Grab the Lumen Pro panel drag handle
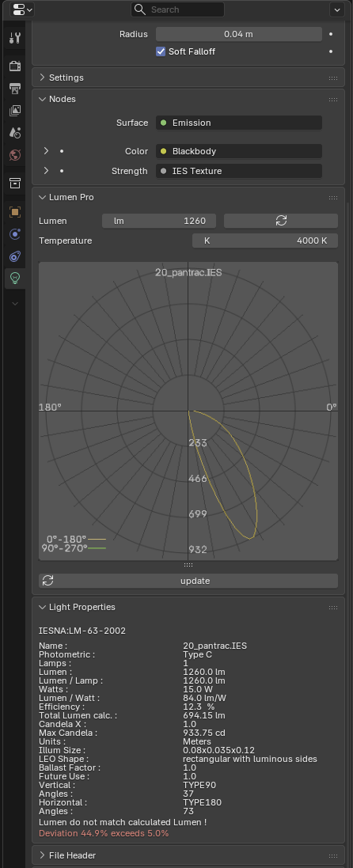Screen dimensions: 353x868 click(333, 198)
